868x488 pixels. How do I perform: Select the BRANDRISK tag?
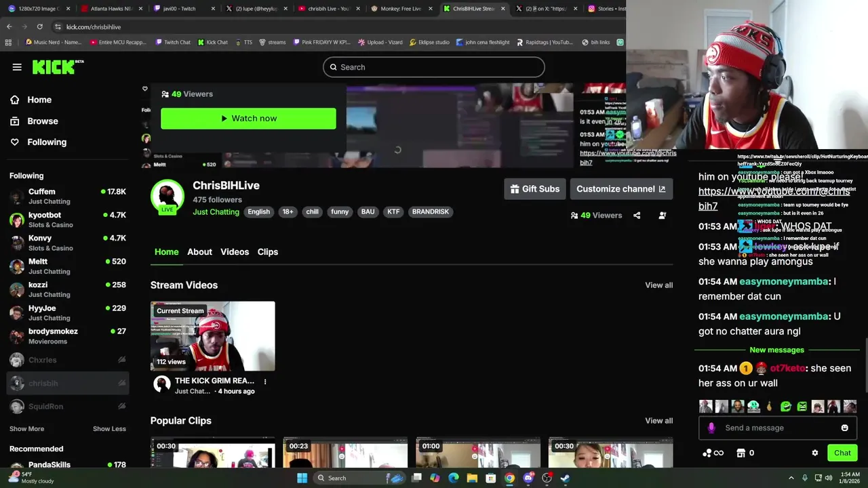pyautogui.click(x=431, y=212)
